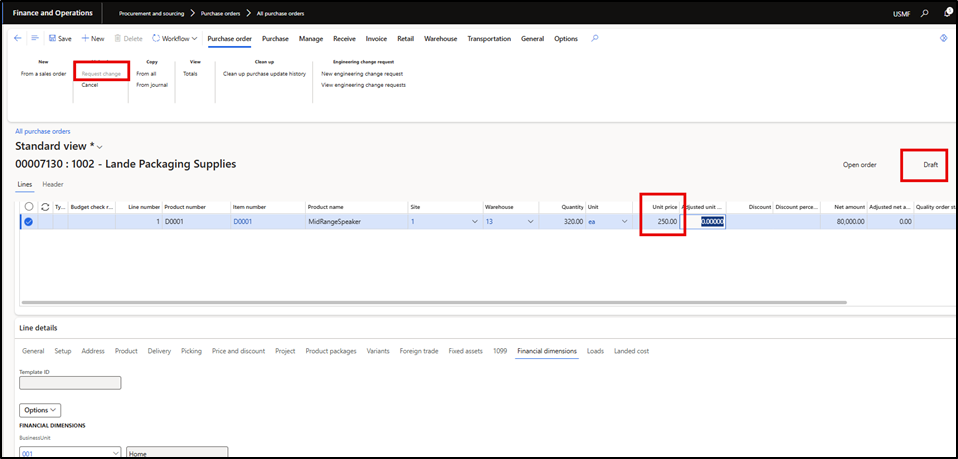Click the All purchase orders link
Screen dimensions: 958x459
pyautogui.click(x=42, y=131)
